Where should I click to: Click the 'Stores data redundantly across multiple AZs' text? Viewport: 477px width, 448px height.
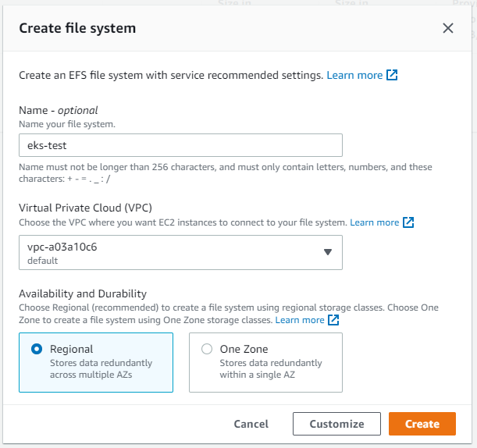pyautogui.click(x=101, y=368)
